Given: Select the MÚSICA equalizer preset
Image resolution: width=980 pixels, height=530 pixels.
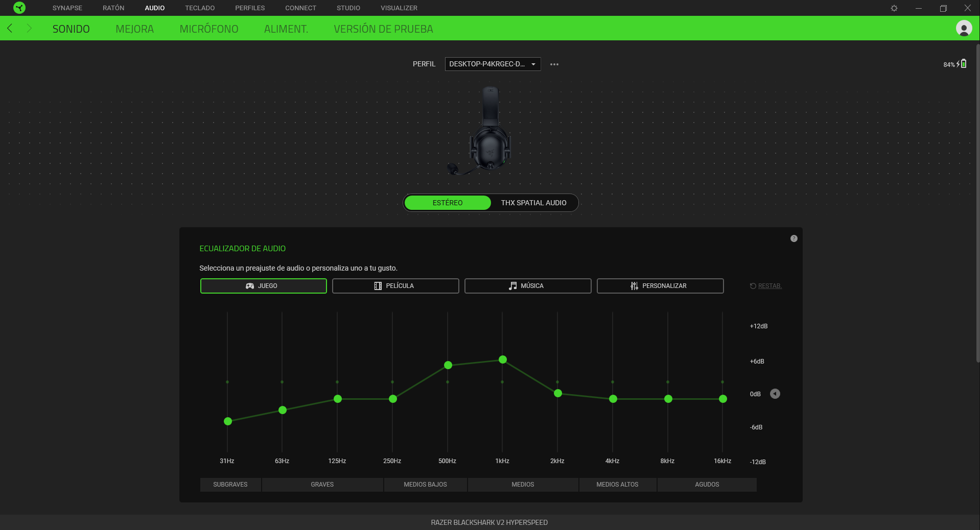Looking at the screenshot, I should [528, 286].
